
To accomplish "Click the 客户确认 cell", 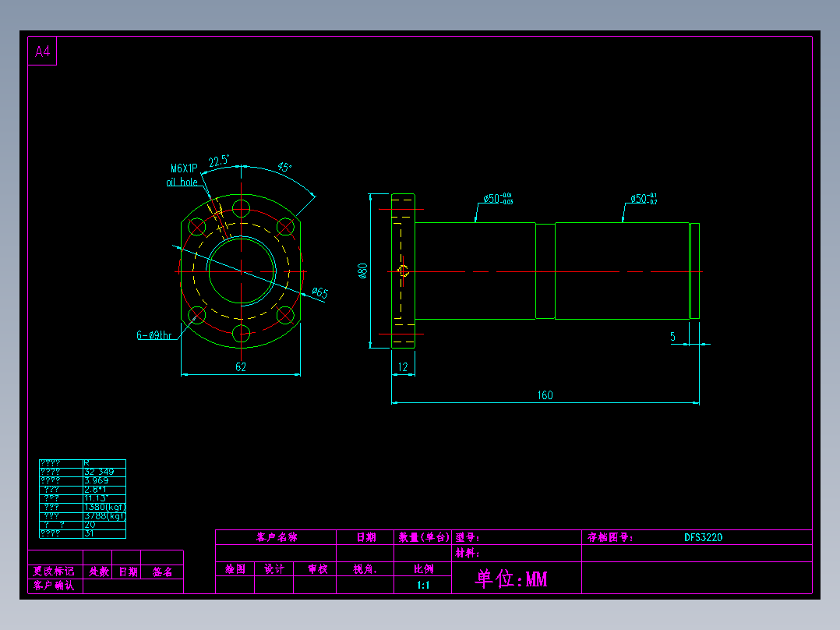I will (54, 586).
